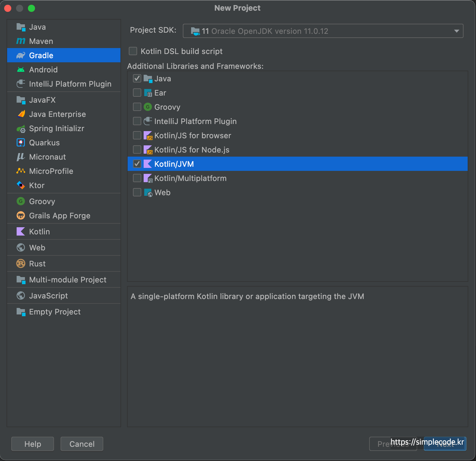
Task: Click the Previous button
Action: (x=393, y=444)
